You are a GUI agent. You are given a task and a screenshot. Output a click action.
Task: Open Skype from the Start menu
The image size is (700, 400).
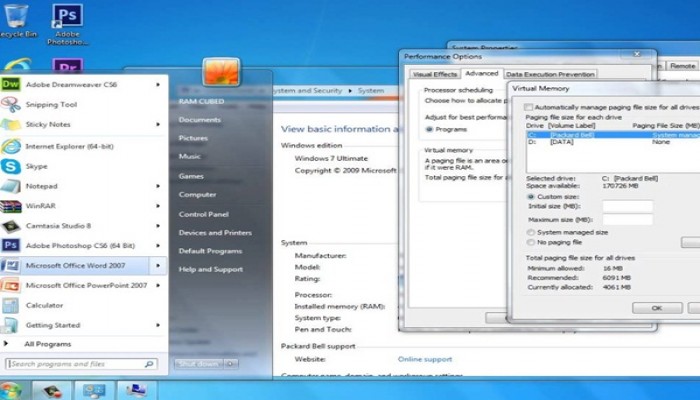point(37,166)
